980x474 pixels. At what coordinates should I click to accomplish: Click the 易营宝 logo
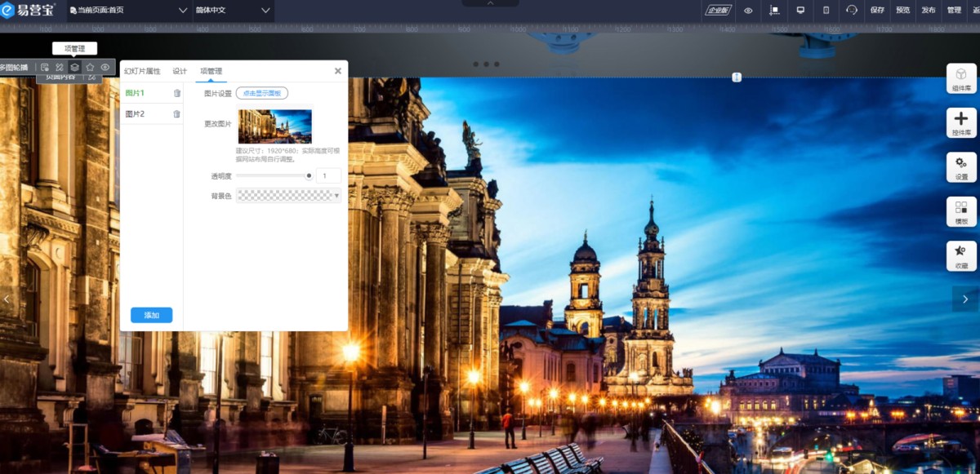(x=27, y=11)
